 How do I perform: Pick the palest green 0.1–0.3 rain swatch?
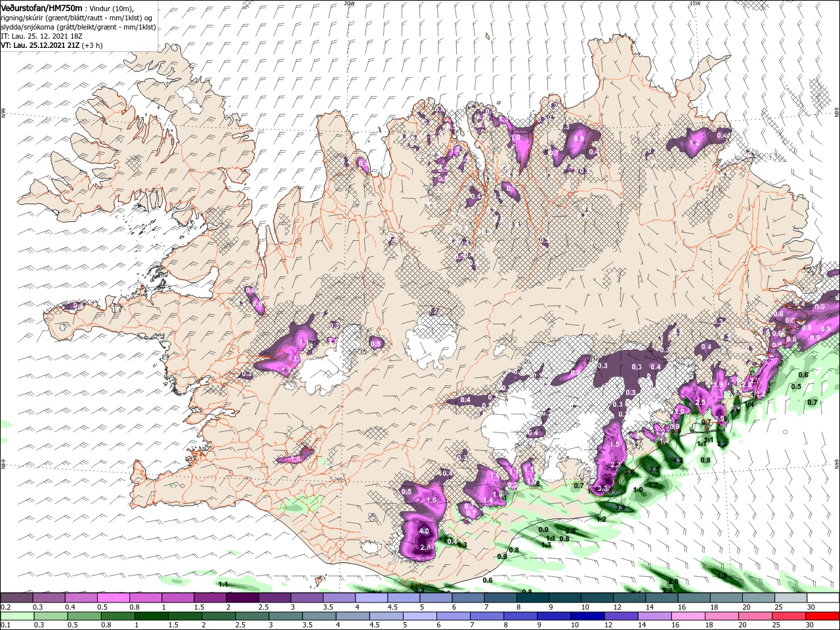[16, 616]
